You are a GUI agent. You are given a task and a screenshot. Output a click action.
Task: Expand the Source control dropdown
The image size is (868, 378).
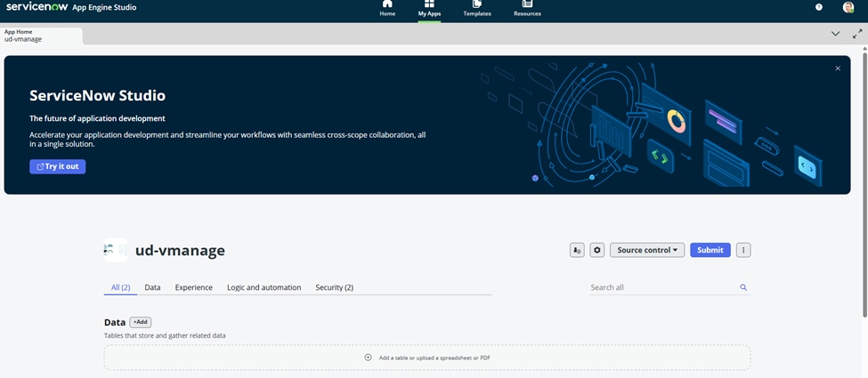(x=647, y=250)
